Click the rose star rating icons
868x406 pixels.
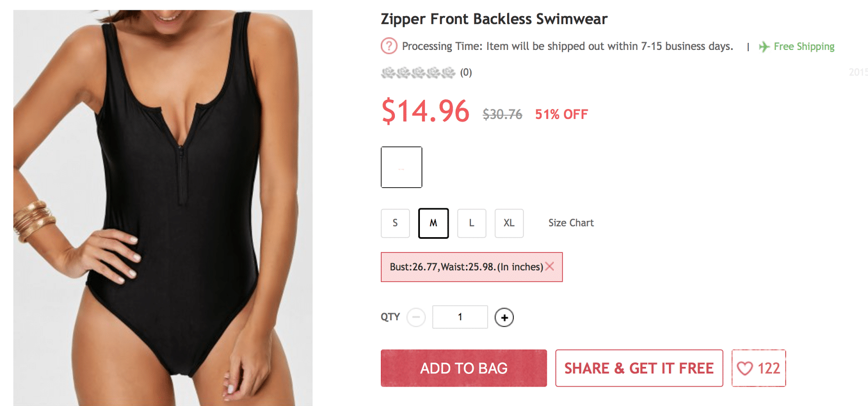tap(418, 73)
